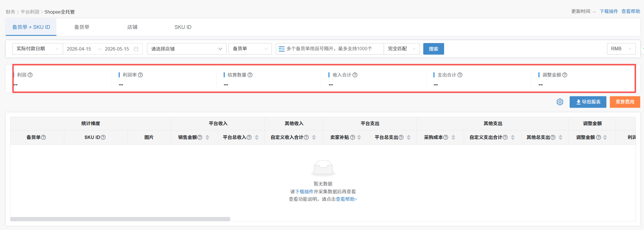
Task: Switch to 备货单 + SKU ID tab
Action: click(31, 27)
